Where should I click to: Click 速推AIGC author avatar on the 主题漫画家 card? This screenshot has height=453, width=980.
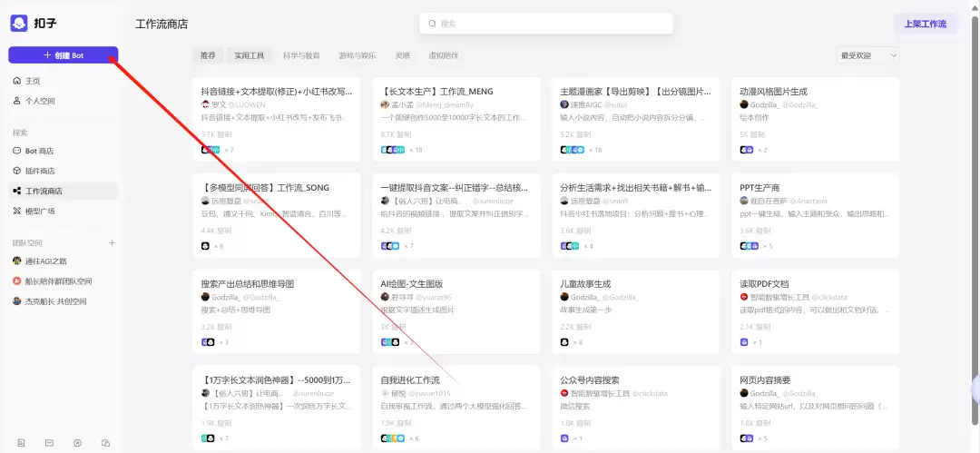(x=565, y=104)
